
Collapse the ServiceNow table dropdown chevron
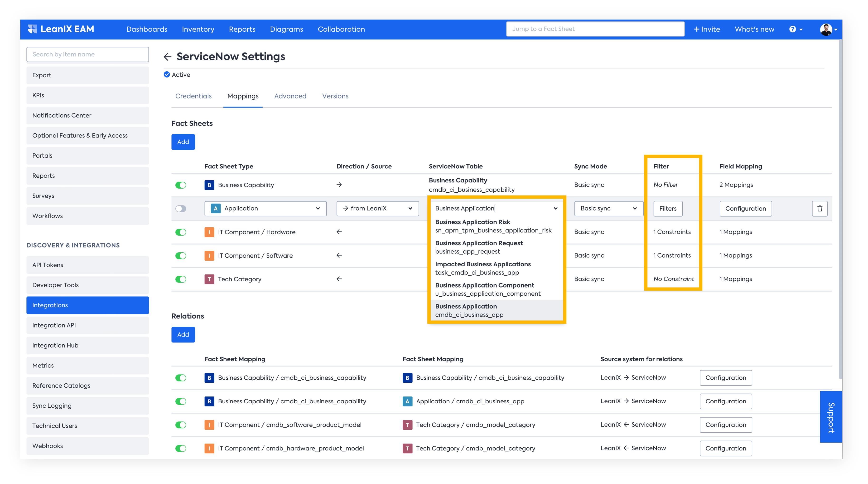pos(555,208)
